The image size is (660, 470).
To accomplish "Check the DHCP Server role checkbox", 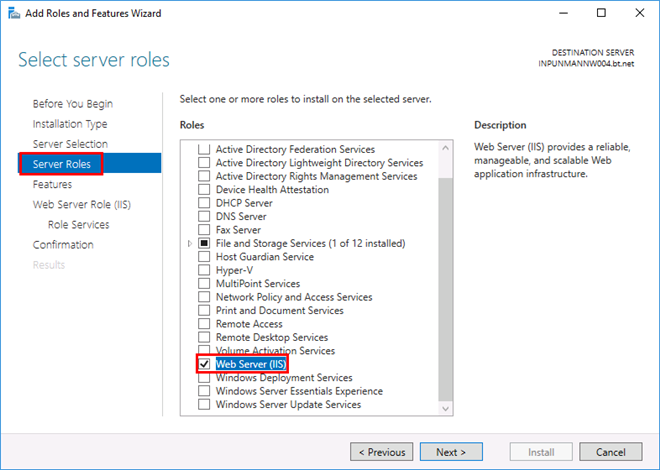I will [205, 203].
